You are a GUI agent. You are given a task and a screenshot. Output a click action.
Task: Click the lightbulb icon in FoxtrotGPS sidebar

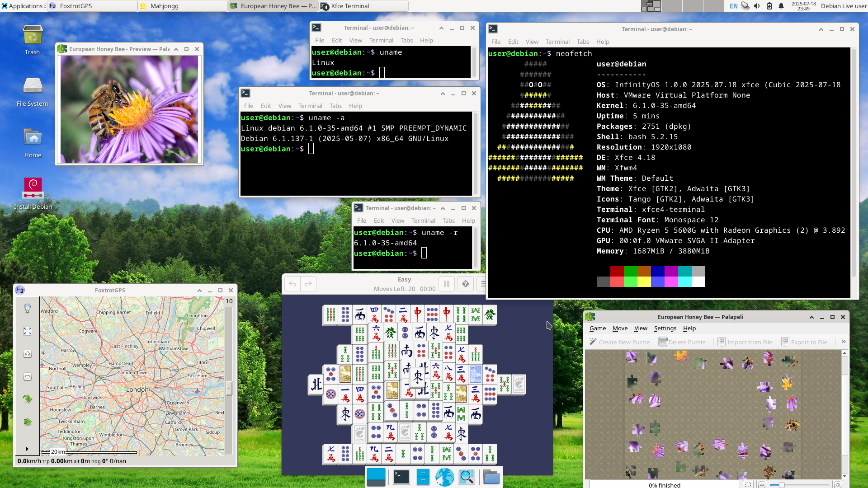(x=28, y=308)
